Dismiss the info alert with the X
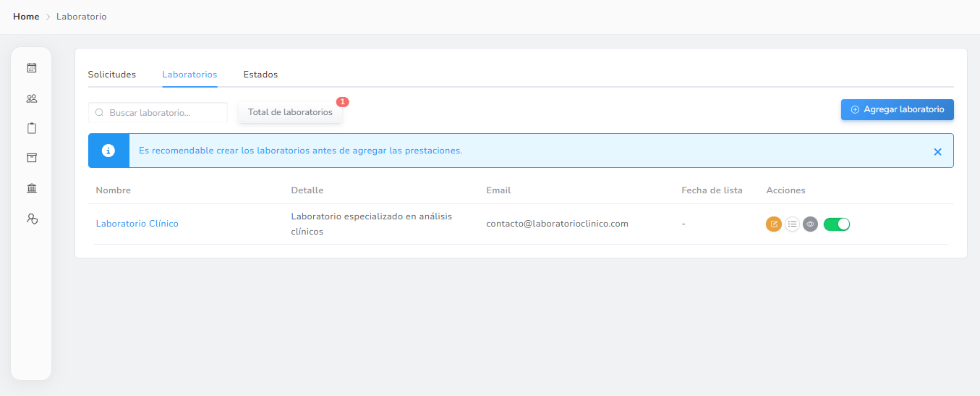This screenshot has width=980, height=396. [x=937, y=151]
